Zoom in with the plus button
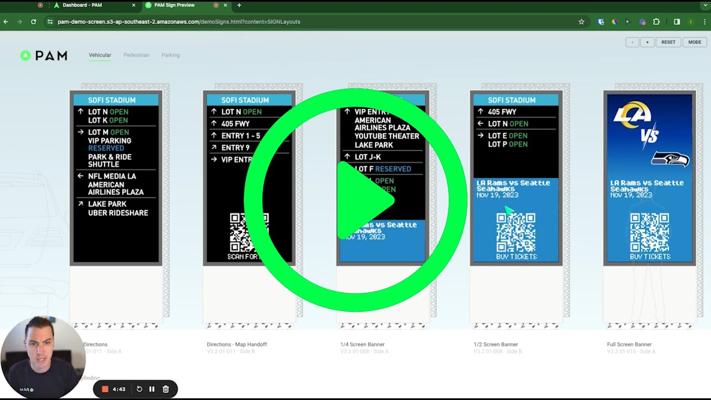Screen dimensions: 711x400 coord(647,42)
